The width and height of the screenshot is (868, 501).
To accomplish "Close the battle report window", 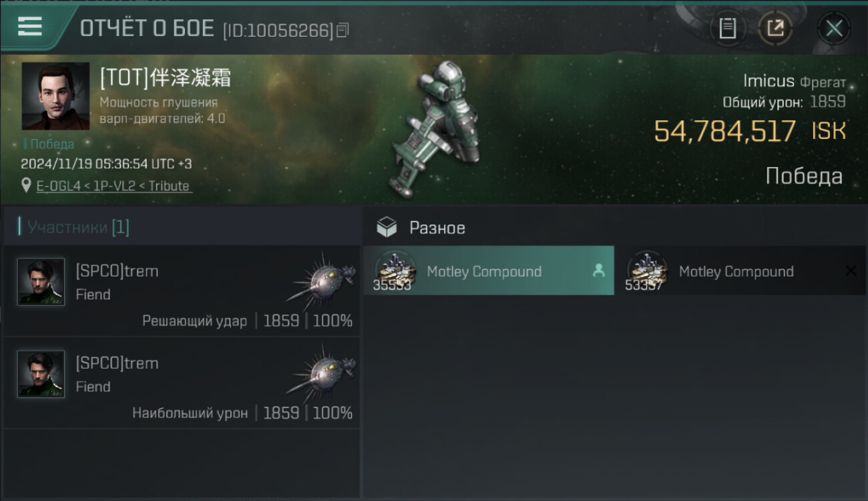I will tap(834, 29).
